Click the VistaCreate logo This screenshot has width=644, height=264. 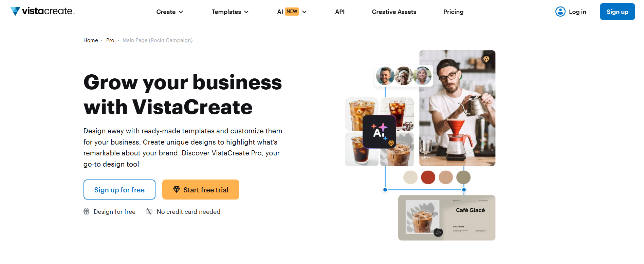[x=42, y=11]
